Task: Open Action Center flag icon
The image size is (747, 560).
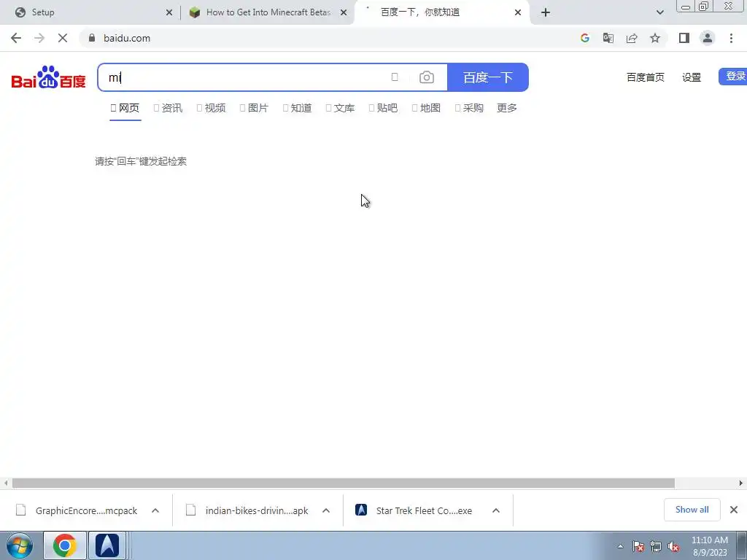Action: pyautogui.click(x=638, y=547)
